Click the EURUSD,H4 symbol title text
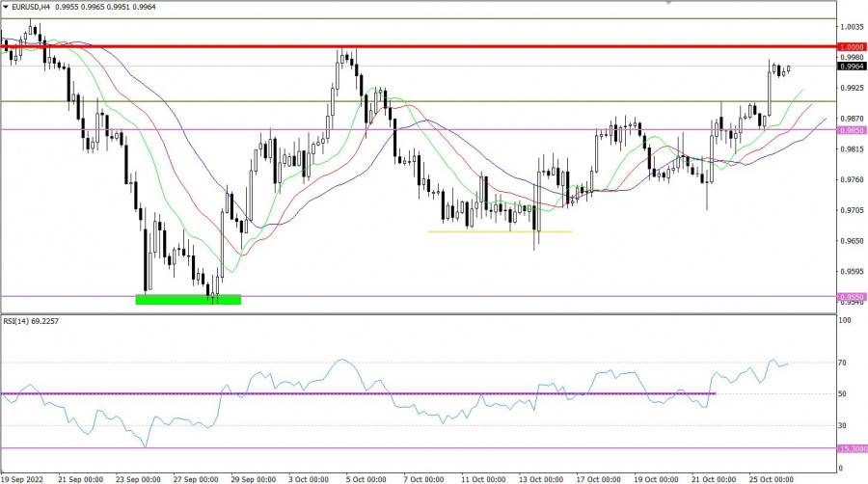Viewport: 868px width, 484px height. [39, 7]
